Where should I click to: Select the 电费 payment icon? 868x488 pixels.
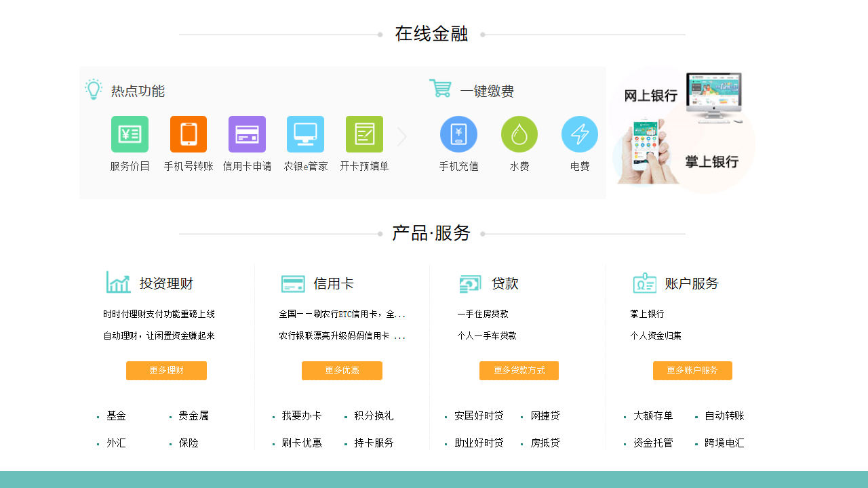[x=579, y=134]
